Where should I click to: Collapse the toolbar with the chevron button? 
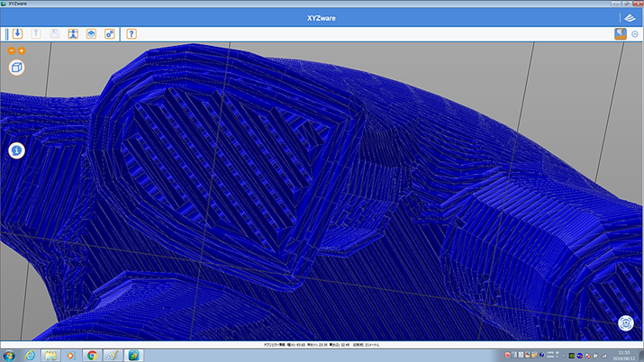pos(635,34)
